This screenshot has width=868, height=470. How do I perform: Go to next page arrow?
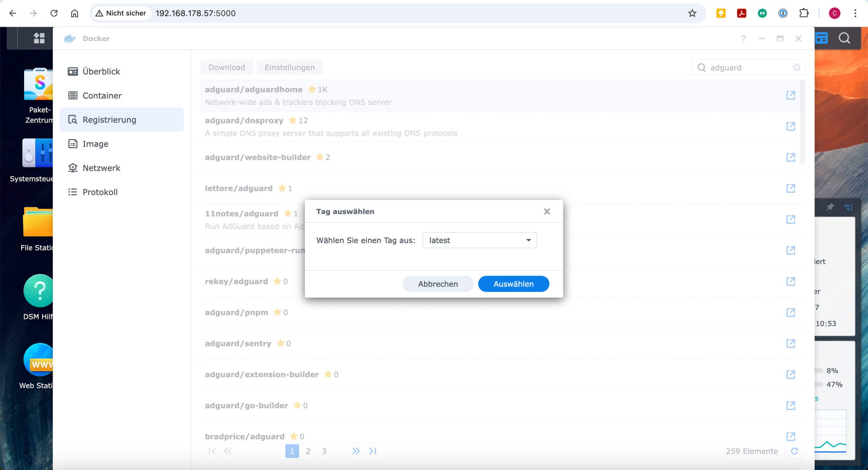pos(356,451)
